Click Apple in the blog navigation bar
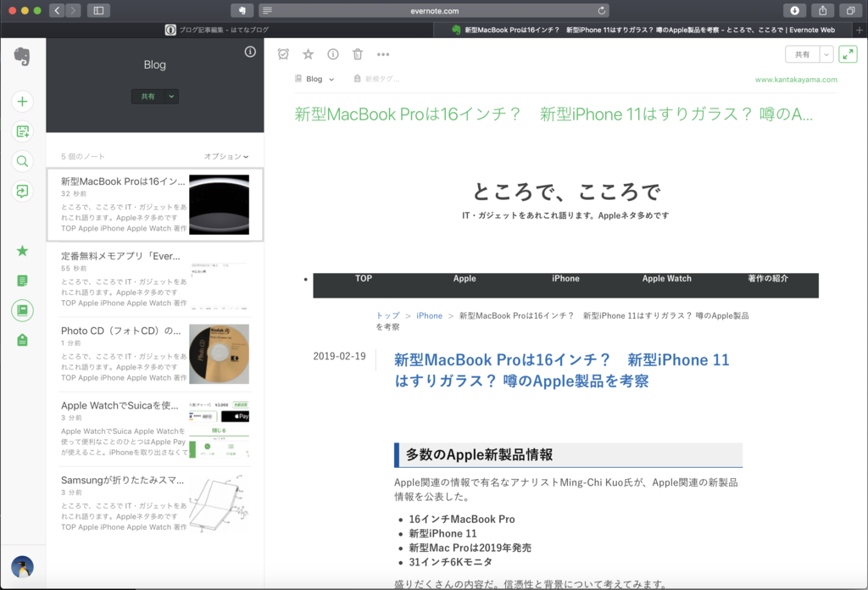The image size is (868, 590). point(465,278)
